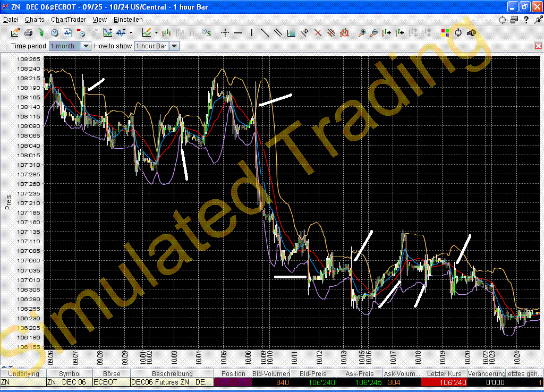Viewport: 544px width, 392px height.
Task: Open the How to show combo box
Action: (x=157, y=46)
